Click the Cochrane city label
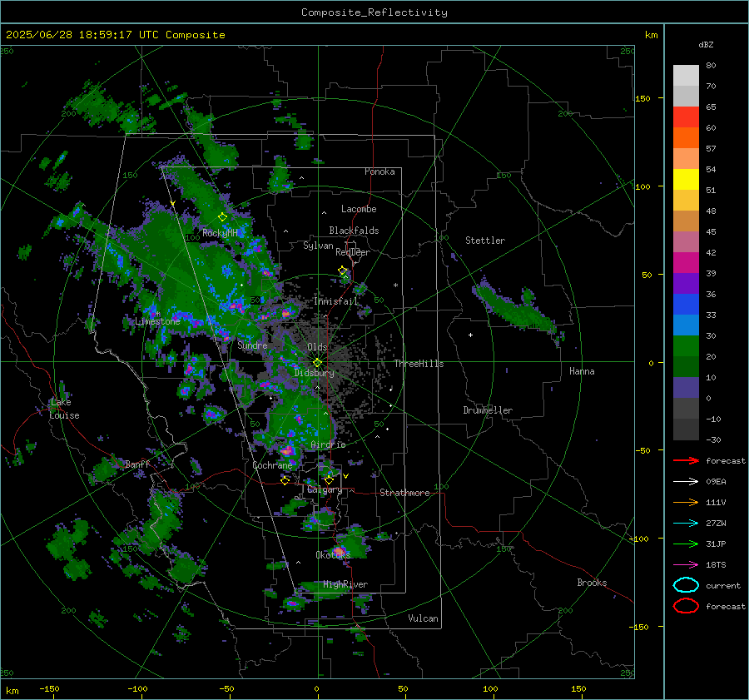The width and height of the screenshot is (749, 700). [272, 465]
